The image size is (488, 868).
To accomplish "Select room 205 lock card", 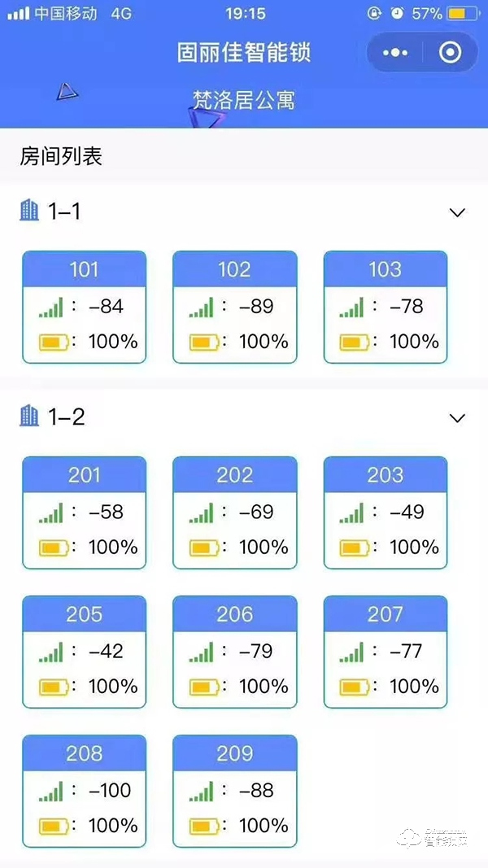I will pos(85,651).
